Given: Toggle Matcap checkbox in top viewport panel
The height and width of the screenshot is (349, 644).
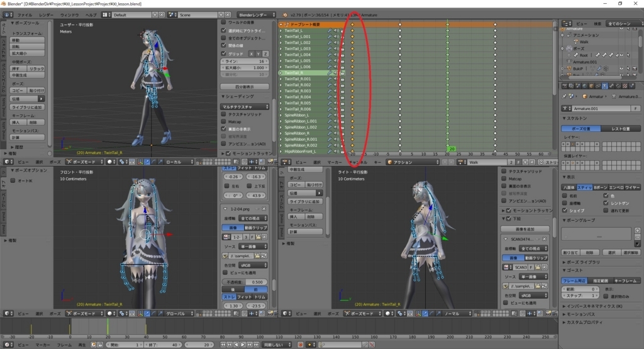Looking at the screenshot, I should 224,121.
